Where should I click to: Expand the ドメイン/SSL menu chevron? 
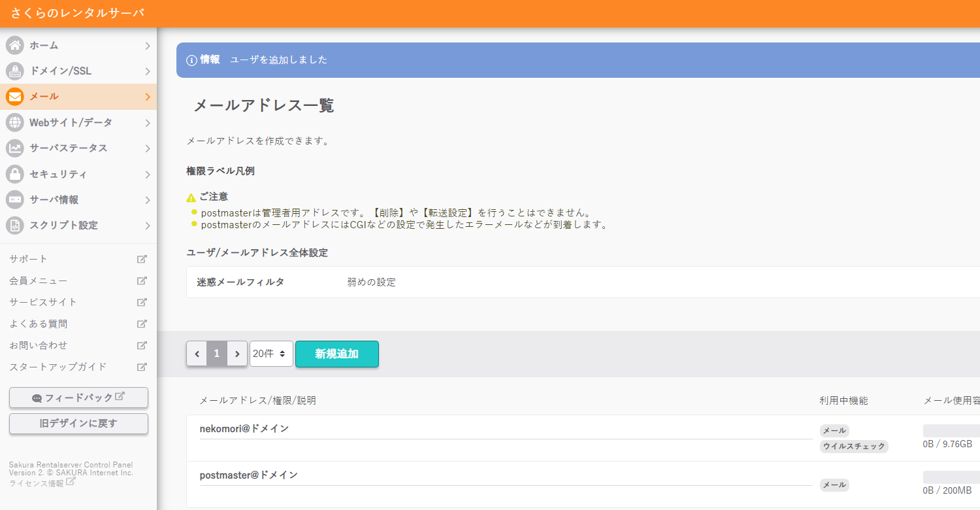click(148, 71)
